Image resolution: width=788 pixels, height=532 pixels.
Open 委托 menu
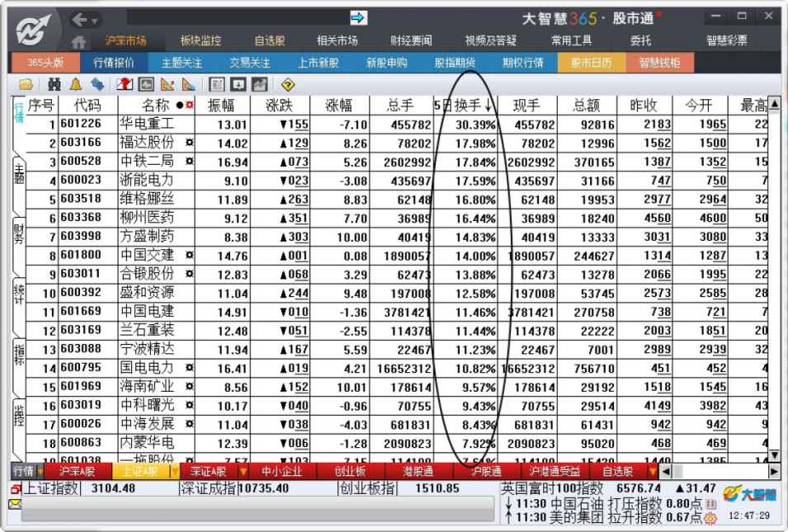click(641, 40)
